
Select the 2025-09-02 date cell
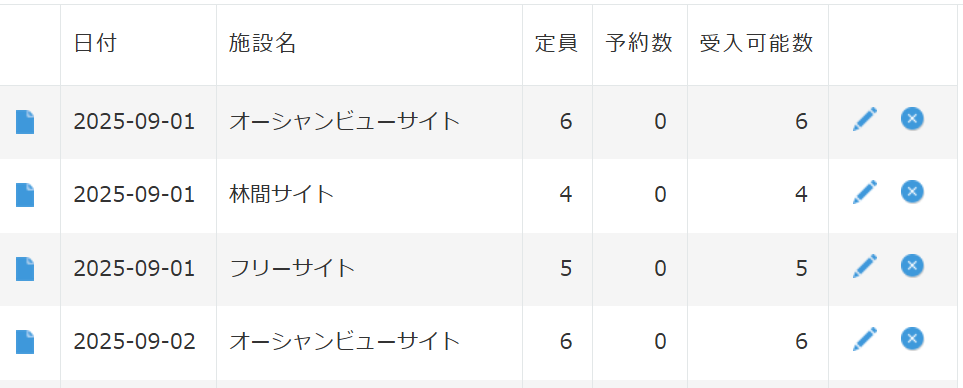(138, 342)
